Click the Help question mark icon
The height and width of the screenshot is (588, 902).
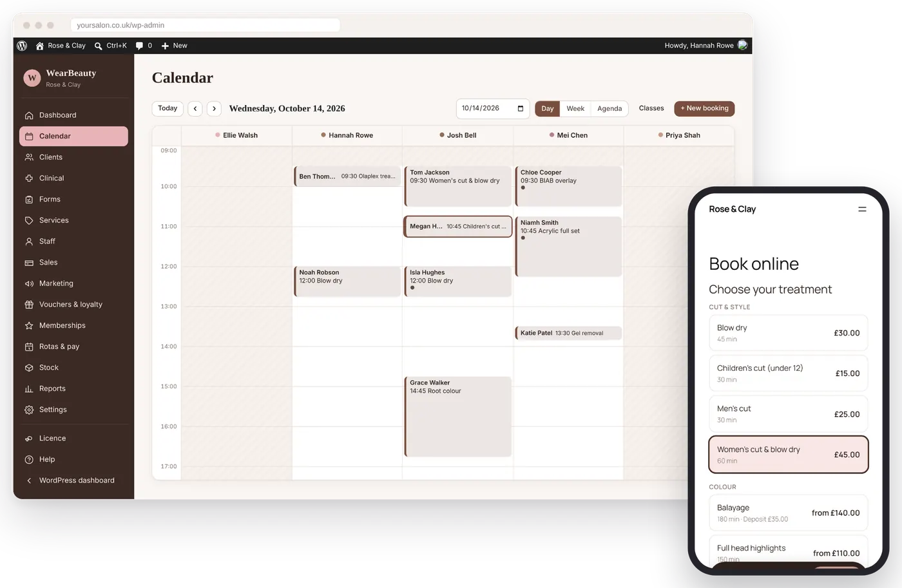coord(29,460)
